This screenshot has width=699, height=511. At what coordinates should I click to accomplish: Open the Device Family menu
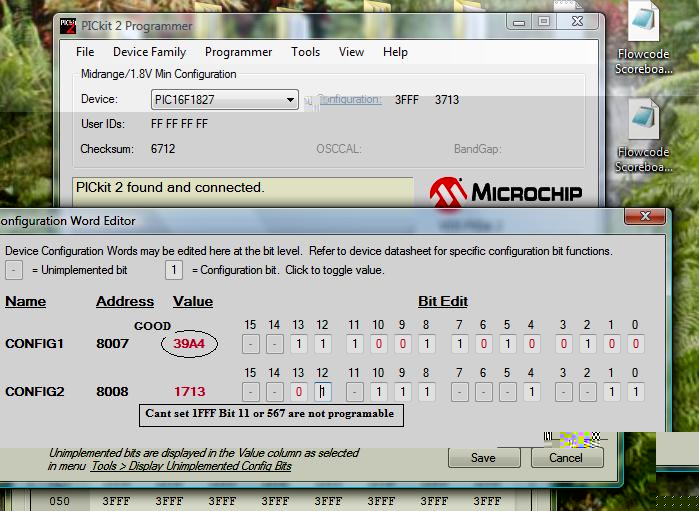click(149, 52)
